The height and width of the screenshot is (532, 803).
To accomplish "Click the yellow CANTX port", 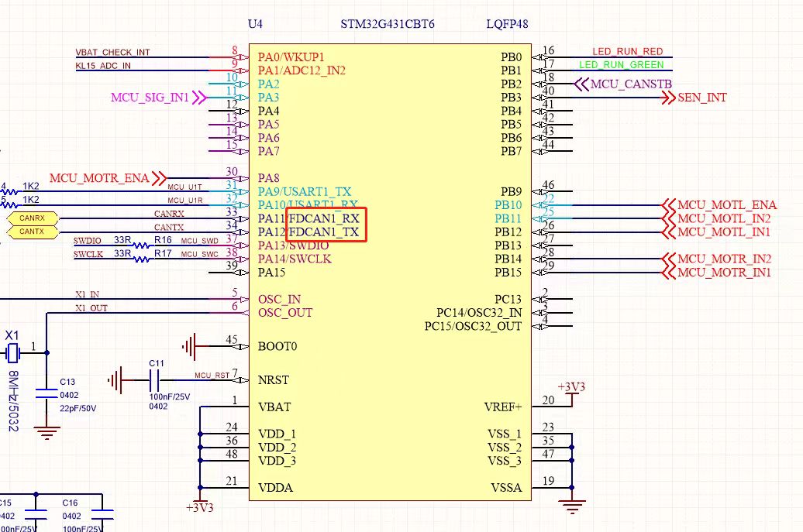I will point(32,232).
